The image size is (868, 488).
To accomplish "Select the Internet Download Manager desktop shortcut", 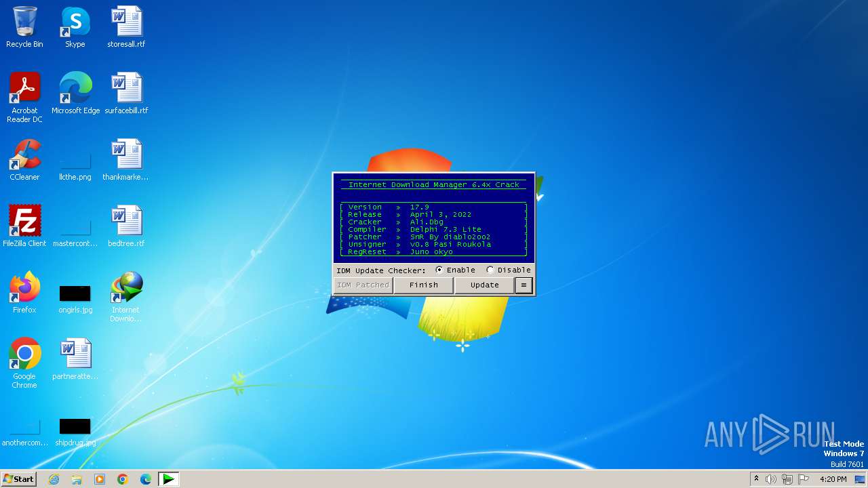I will click(x=126, y=297).
